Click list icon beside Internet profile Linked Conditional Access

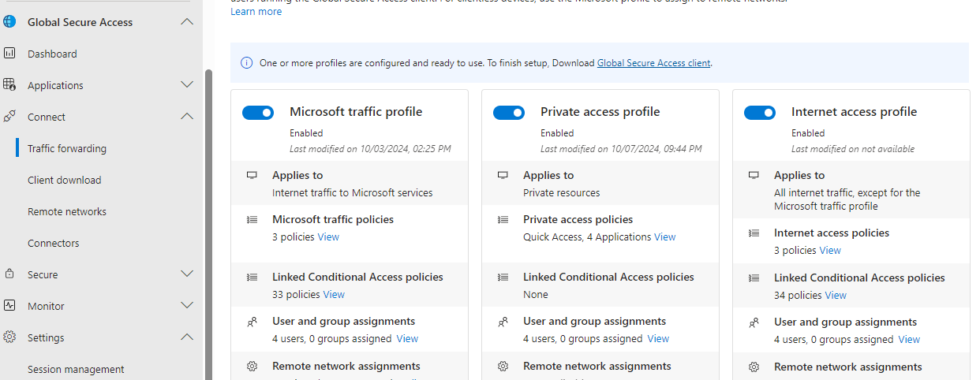point(754,278)
